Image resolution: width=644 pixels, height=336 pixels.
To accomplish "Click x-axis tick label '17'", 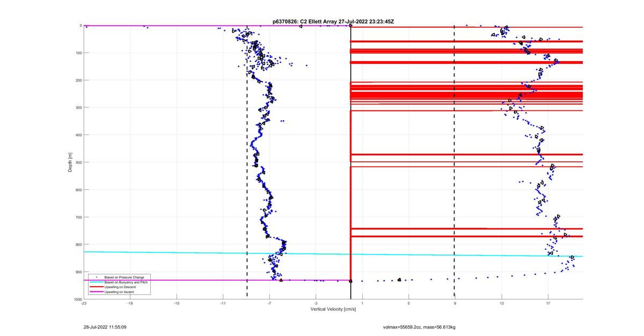I will [548, 303].
